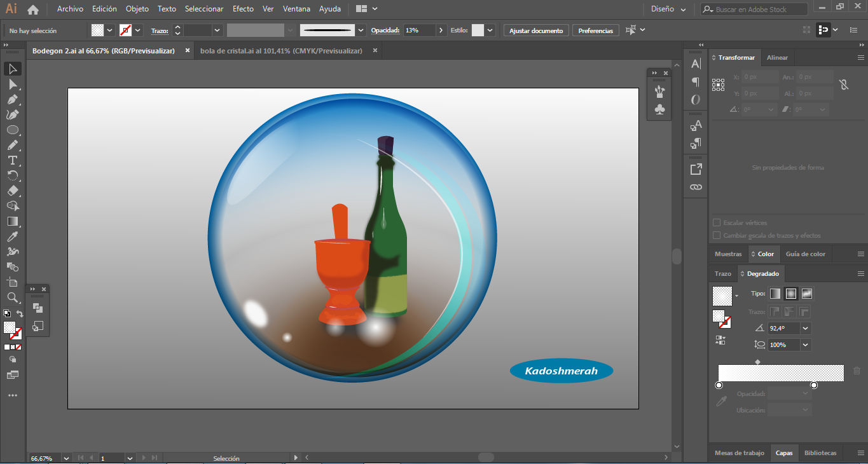This screenshot has width=868, height=464.
Task: Select the left gradient color stop
Action: pyautogui.click(x=719, y=385)
